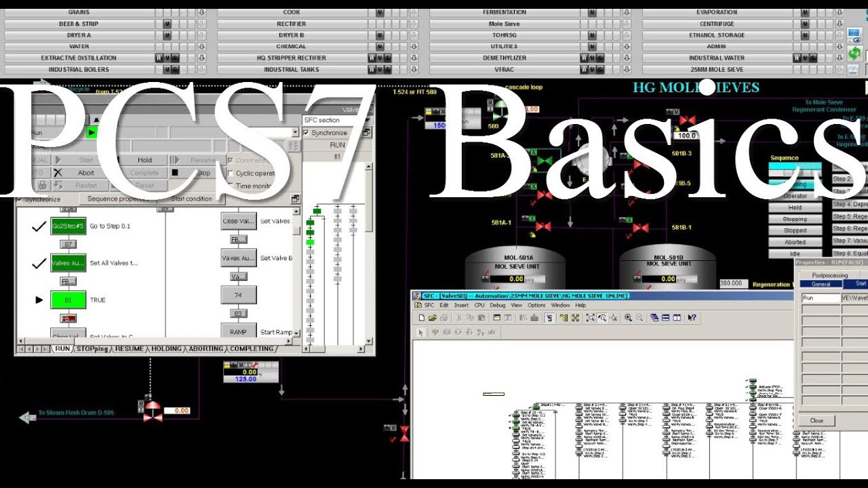Click Open folder icon in SFC toolbar
The image size is (868, 488).
pos(433,317)
